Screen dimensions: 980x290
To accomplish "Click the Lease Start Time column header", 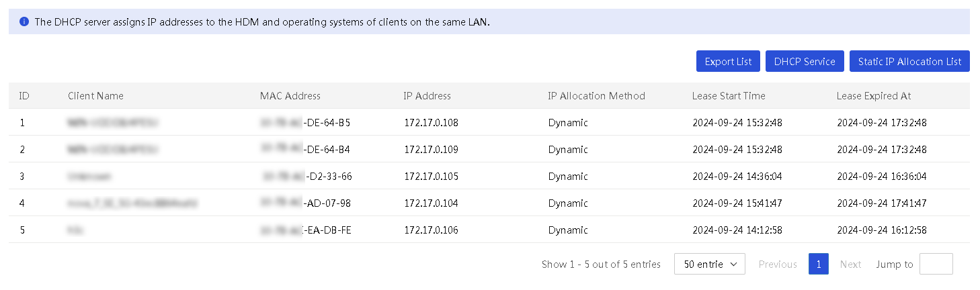I will click(x=729, y=96).
